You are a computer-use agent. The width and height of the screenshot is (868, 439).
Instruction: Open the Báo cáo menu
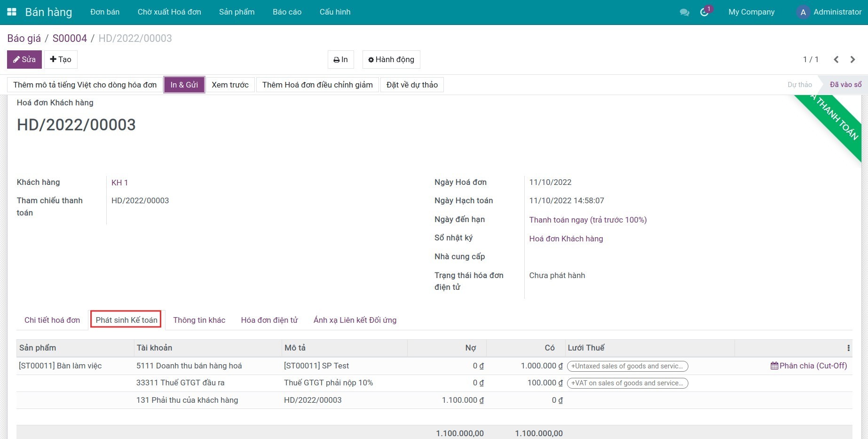click(287, 12)
